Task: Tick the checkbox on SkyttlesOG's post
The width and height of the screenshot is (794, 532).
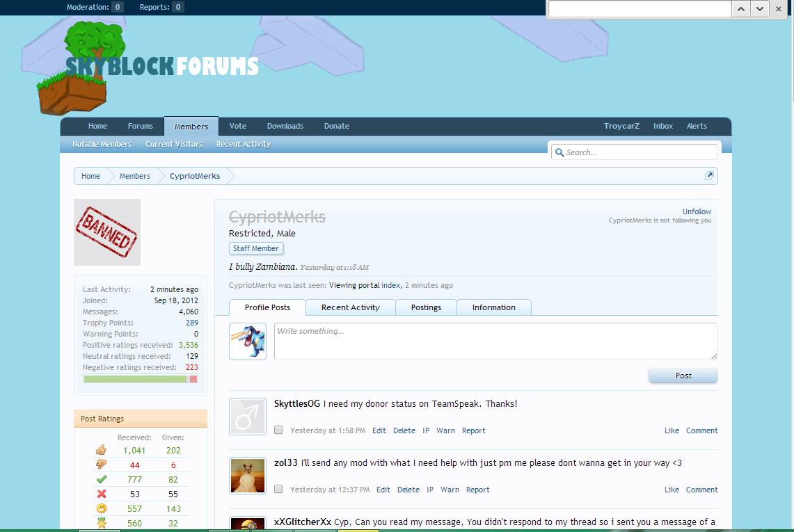Action: pyautogui.click(x=278, y=430)
